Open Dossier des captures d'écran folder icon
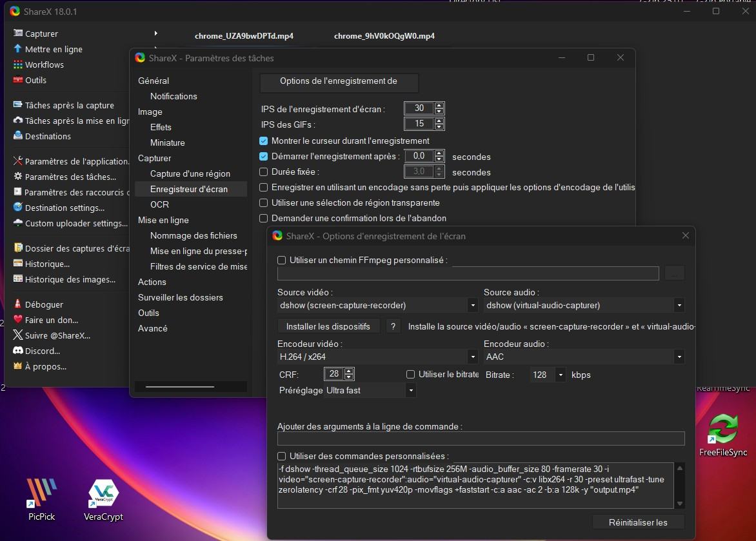The height and width of the screenshot is (541, 756). (x=18, y=248)
